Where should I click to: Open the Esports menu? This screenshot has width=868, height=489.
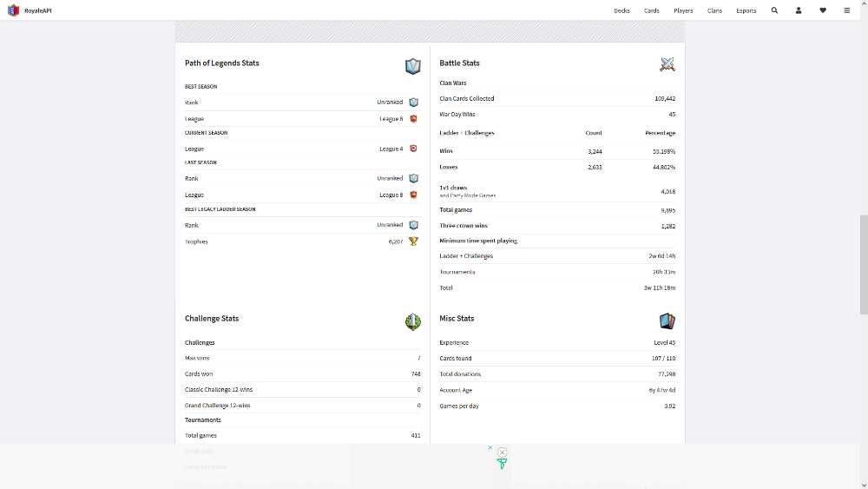746,10
